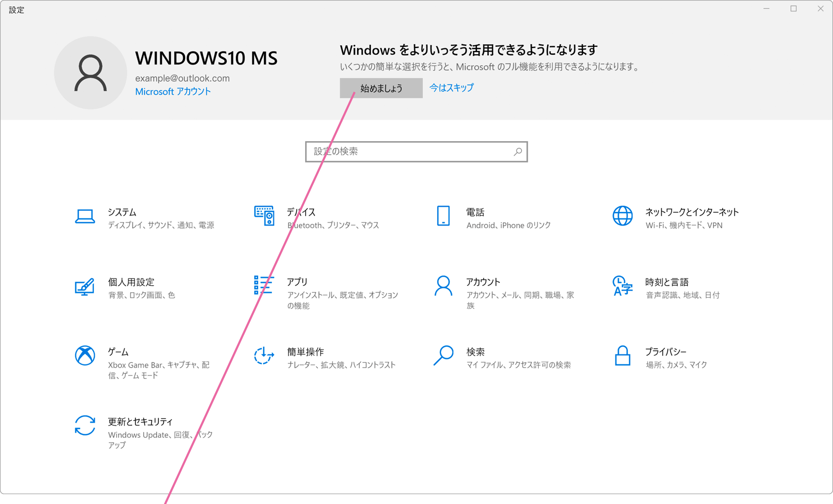
Task: Open the 時刻と言語 clock-letter icon
Action: [x=623, y=286]
